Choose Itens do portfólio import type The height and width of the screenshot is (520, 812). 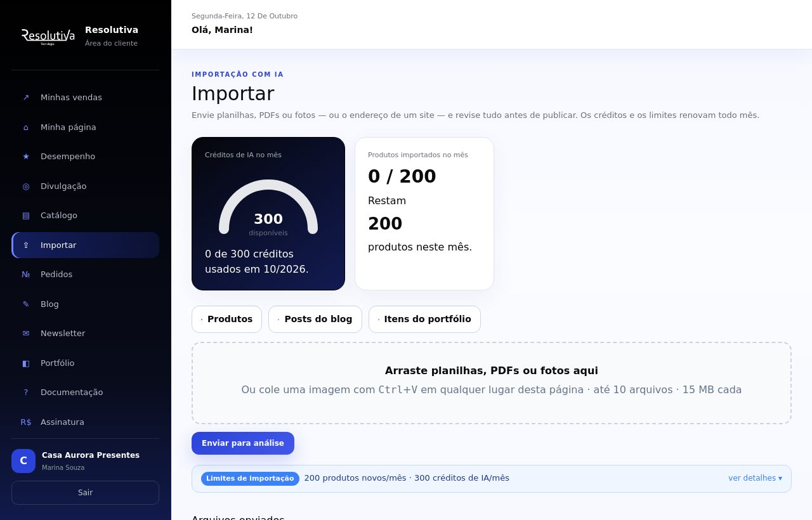tap(424, 319)
